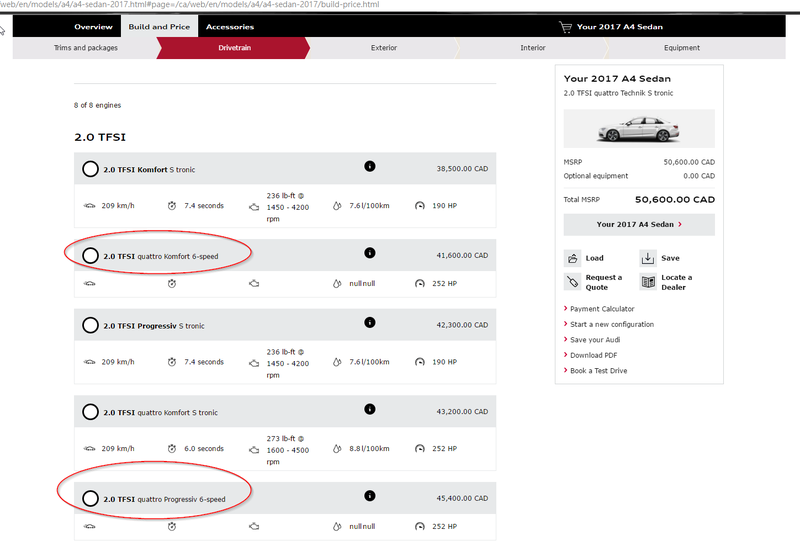This screenshot has height=546, width=800.
Task: Open the Overview tab
Action: (x=93, y=27)
